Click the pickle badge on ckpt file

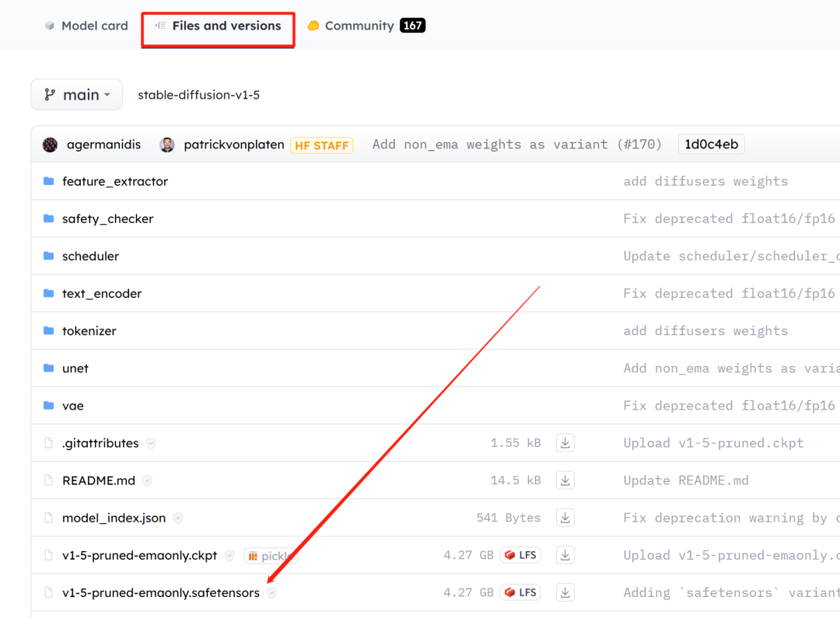pyautogui.click(x=271, y=557)
